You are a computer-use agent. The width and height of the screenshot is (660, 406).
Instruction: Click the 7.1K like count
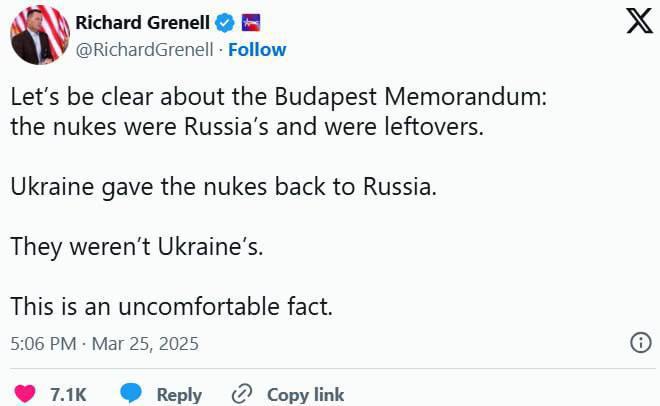pos(69,395)
